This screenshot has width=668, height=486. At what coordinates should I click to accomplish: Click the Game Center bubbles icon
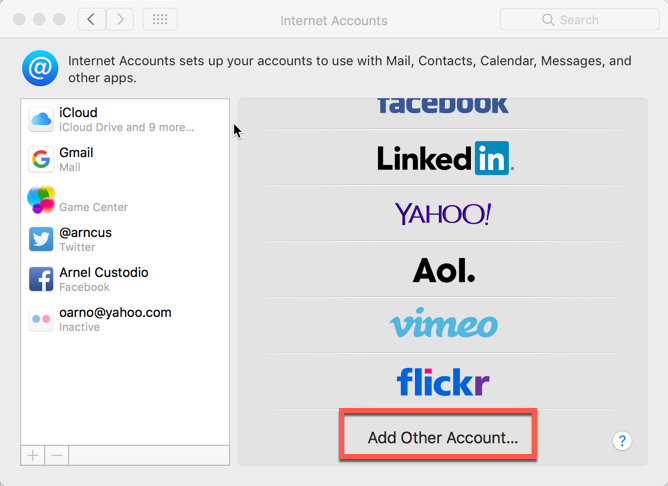[41, 200]
